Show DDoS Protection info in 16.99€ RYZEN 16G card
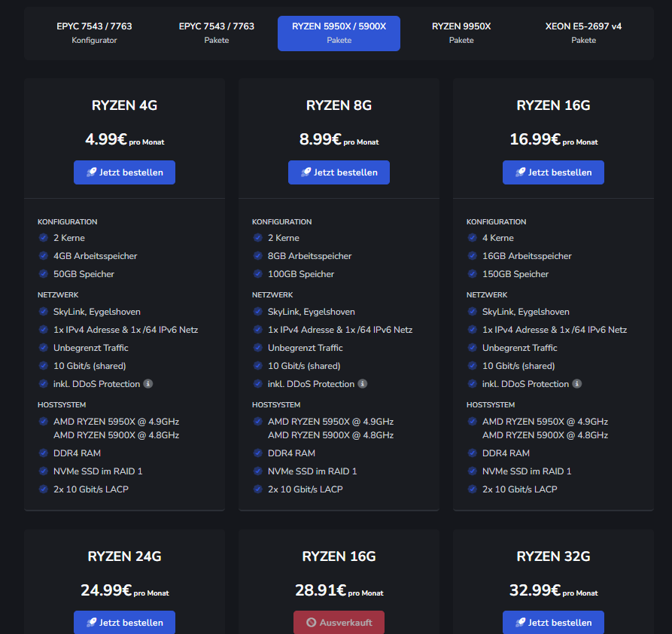 pos(577,384)
